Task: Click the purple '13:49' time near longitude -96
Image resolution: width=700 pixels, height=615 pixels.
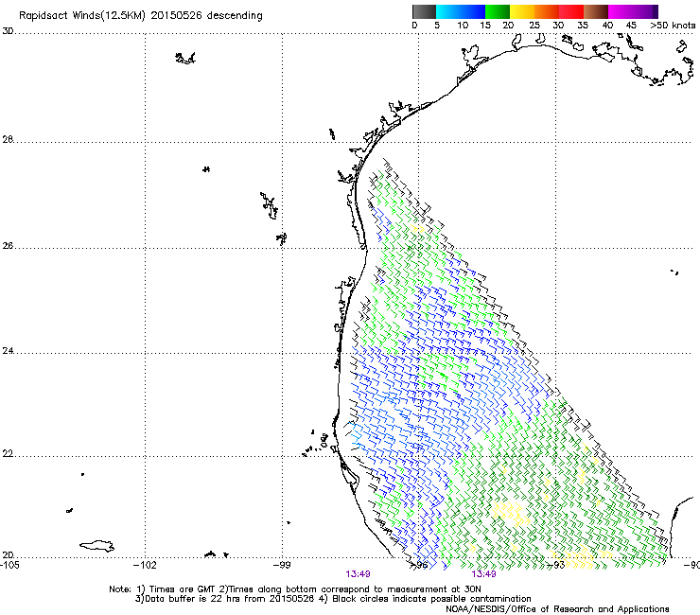Action: click(358, 574)
